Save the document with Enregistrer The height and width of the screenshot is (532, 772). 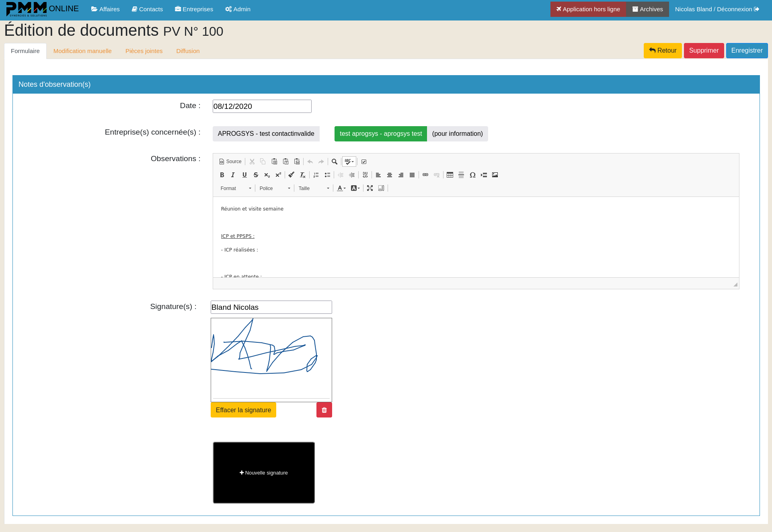(x=747, y=50)
